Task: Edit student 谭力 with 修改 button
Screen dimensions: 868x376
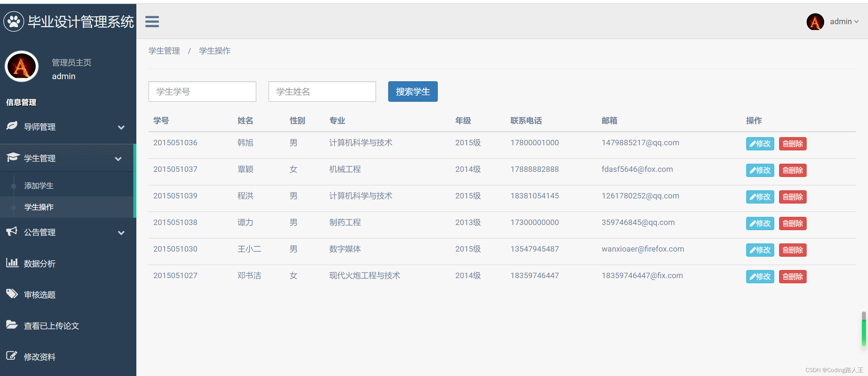Action: click(760, 223)
